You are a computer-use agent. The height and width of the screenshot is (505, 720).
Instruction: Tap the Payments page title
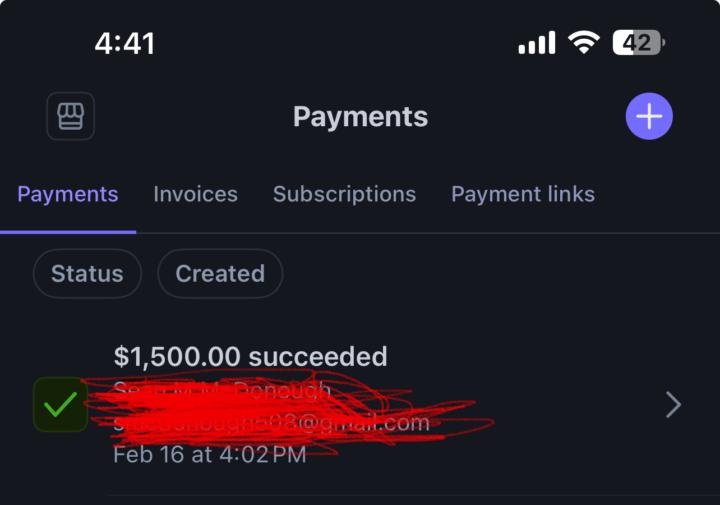click(360, 117)
